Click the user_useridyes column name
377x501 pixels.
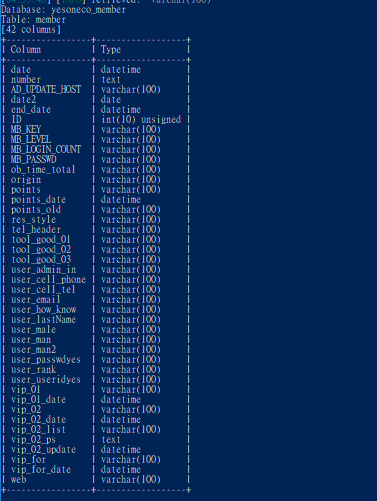[x=46, y=380]
